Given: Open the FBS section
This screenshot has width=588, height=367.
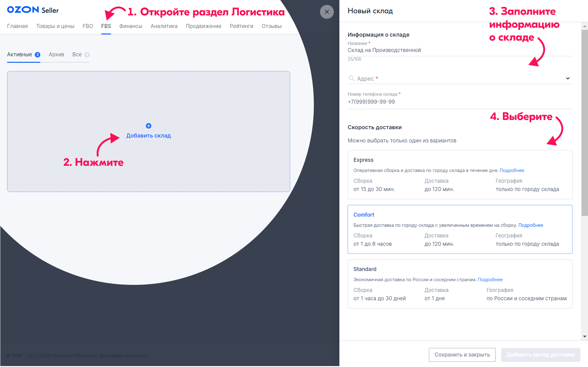Looking at the screenshot, I should 106,26.
